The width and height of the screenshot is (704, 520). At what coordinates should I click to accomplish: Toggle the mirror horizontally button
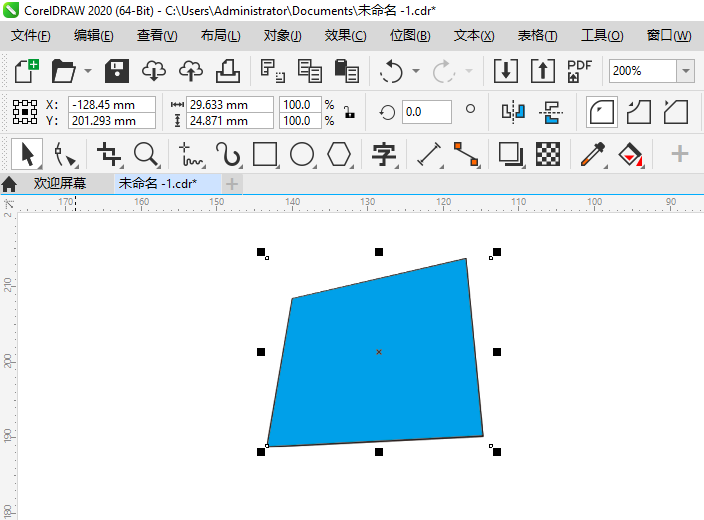tap(513, 111)
